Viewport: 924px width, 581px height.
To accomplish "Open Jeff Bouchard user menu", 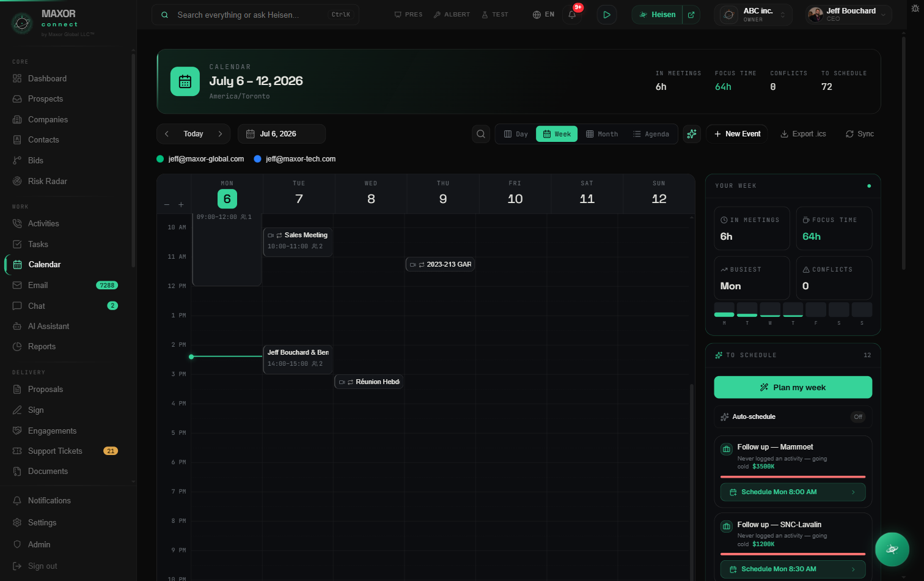I will point(848,15).
